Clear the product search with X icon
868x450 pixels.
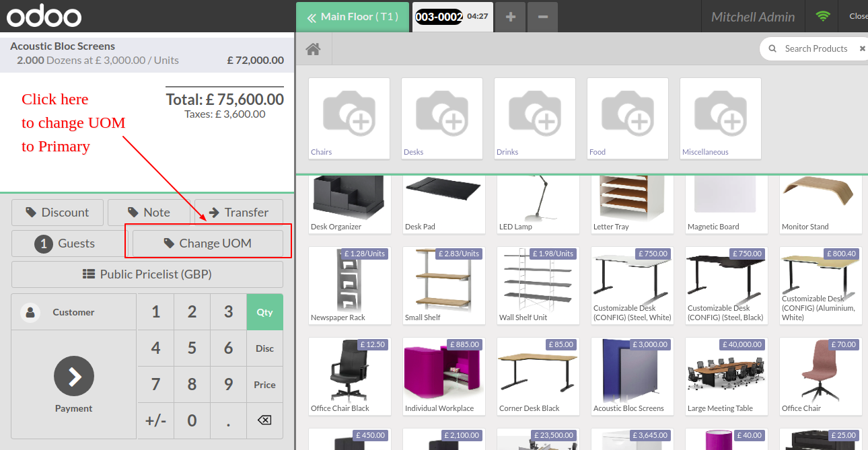tap(862, 48)
